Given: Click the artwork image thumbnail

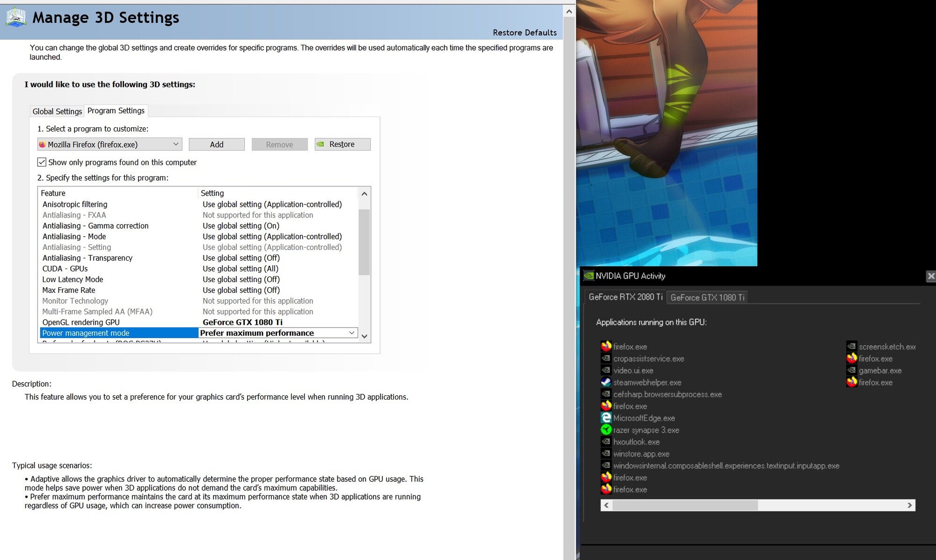Looking at the screenshot, I should 666,133.
